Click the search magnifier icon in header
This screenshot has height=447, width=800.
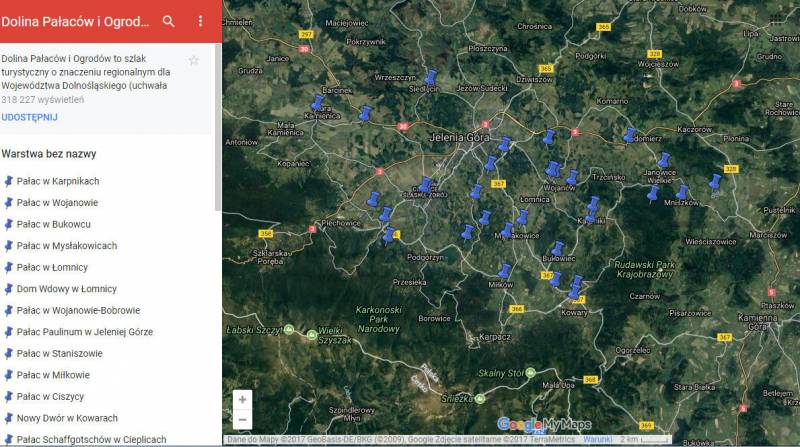coord(168,21)
